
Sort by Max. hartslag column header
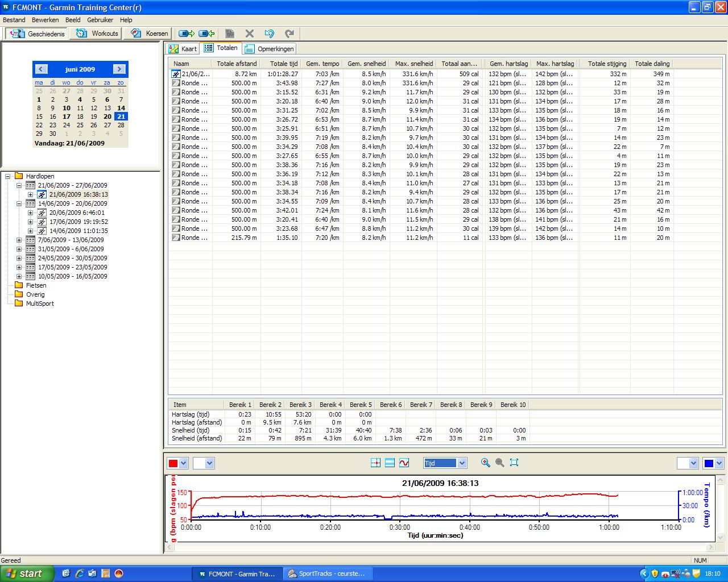coord(555,64)
